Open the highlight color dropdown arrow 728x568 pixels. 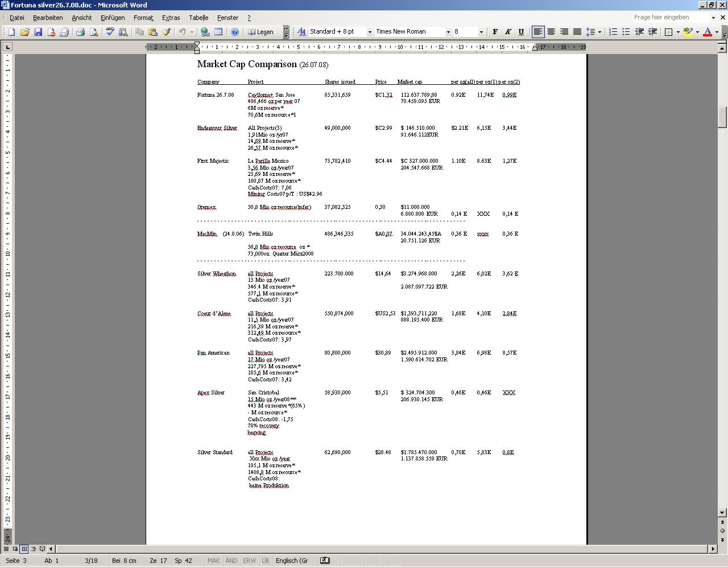click(x=697, y=32)
